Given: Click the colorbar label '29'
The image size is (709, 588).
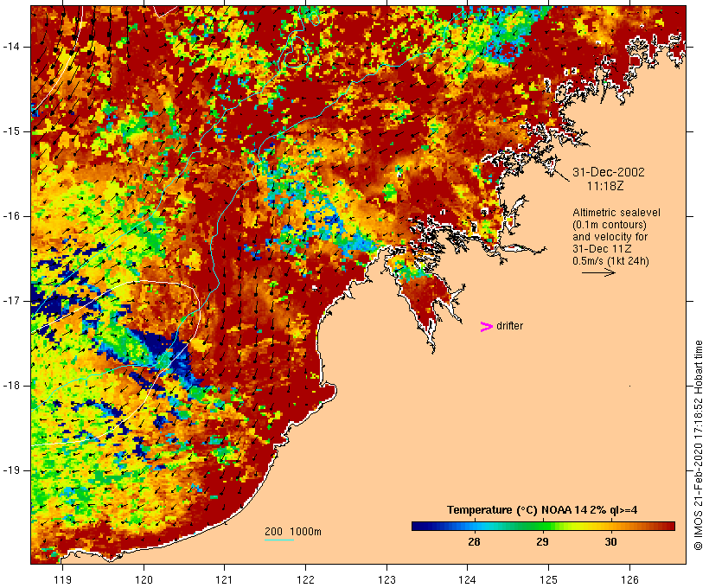Looking at the screenshot, I should coord(542,542).
